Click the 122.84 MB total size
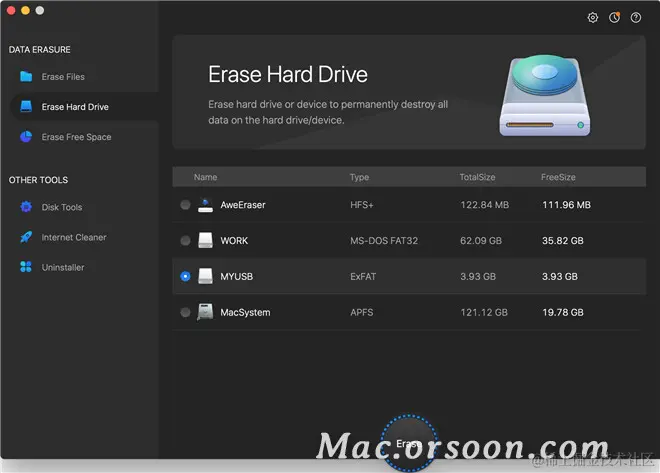Screen dimensions: 660x473 pos(484,205)
